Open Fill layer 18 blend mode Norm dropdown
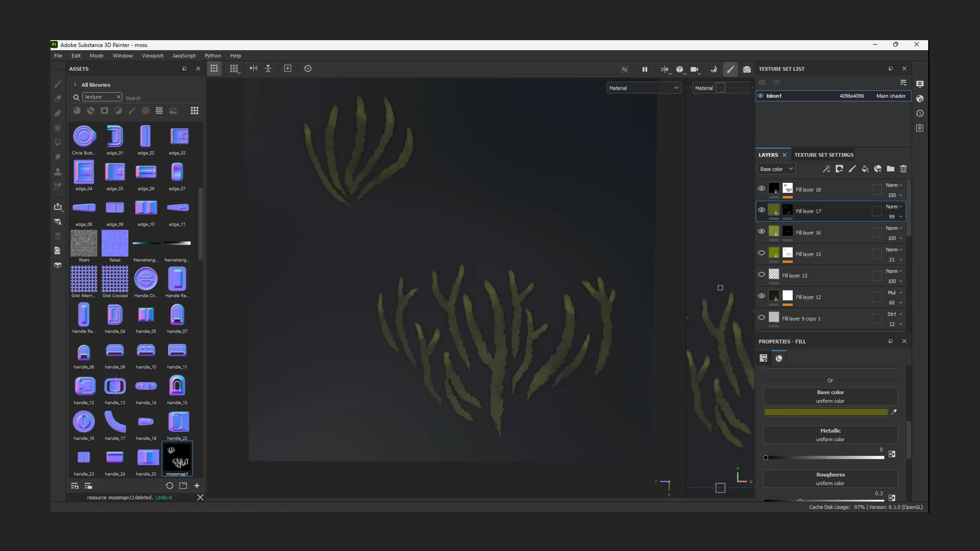Viewport: 980px width, 551px height. (x=894, y=185)
